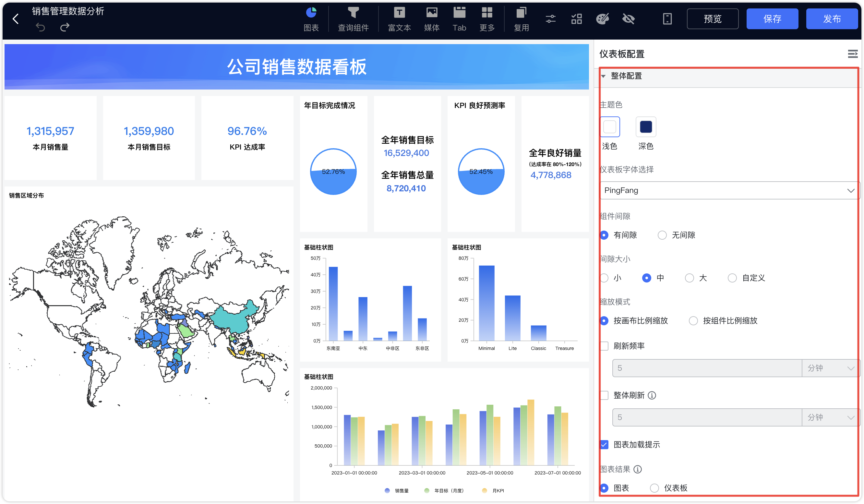The image size is (864, 504).
Task: Enable the 刷新频率 checkbox
Action: click(605, 346)
